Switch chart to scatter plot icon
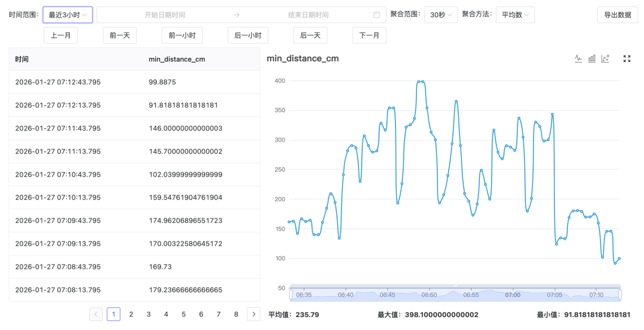The height and width of the screenshot is (330, 644). pos(605,58)
